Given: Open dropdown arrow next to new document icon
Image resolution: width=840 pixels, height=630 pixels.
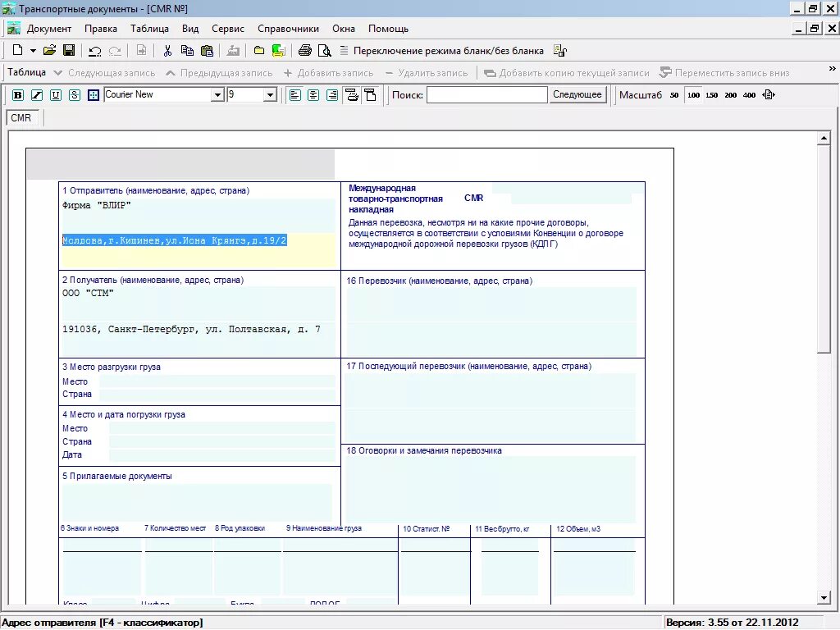Looking at the screenshot, I should [x=33, y=51].
